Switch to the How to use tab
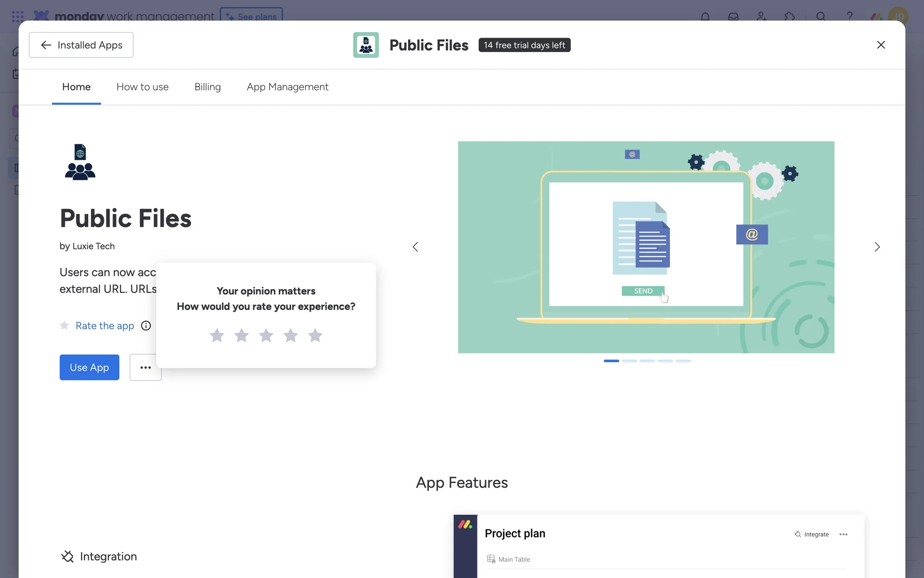Viewport: 924px width, 578px height. 142,87
